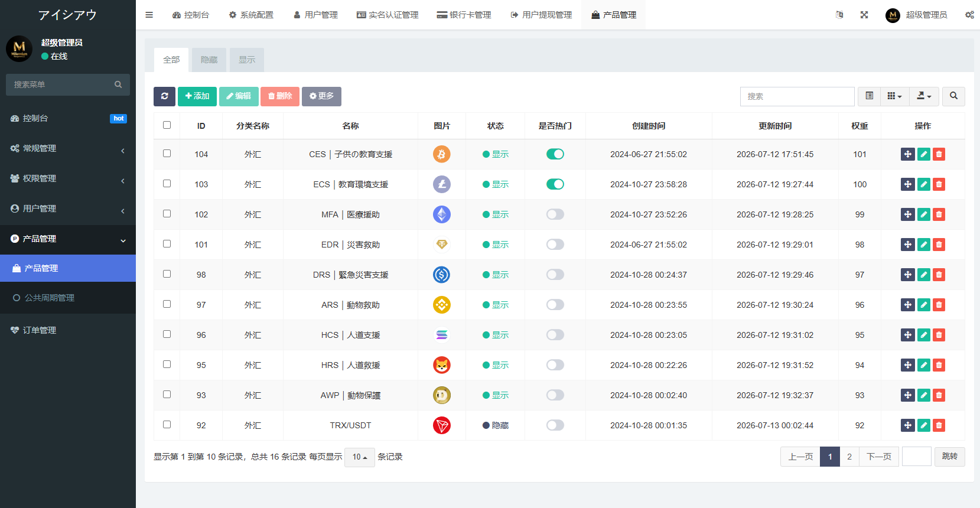This screenshot has width=980, height=508.
Task: Click the drag-move icon for ID 102
Action: [x=908, y=214]
